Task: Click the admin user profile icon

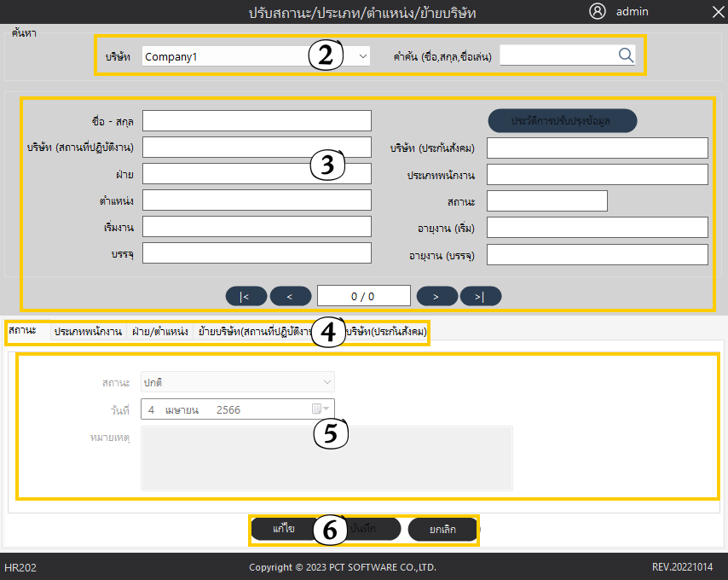Action: tap(598, 11)
